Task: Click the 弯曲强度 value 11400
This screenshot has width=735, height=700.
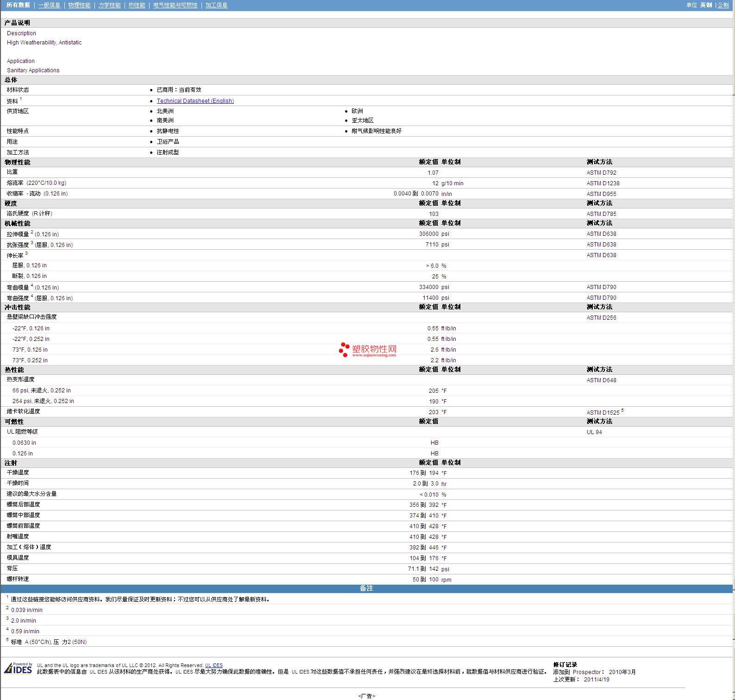Action: [430, 298]
